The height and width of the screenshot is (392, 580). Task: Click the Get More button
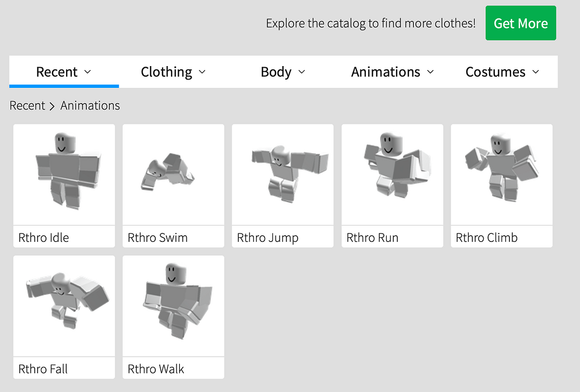pos(521,23)
